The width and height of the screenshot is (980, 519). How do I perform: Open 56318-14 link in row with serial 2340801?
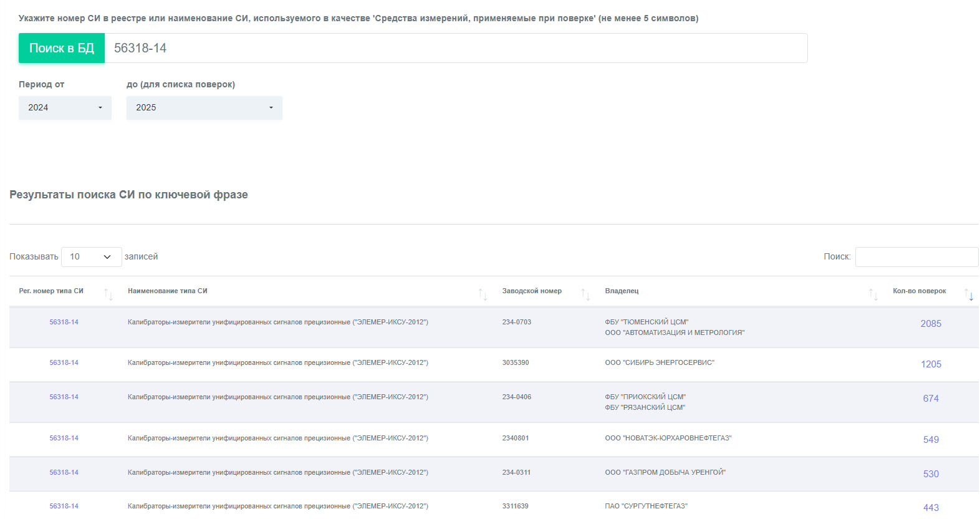(64, 439)
